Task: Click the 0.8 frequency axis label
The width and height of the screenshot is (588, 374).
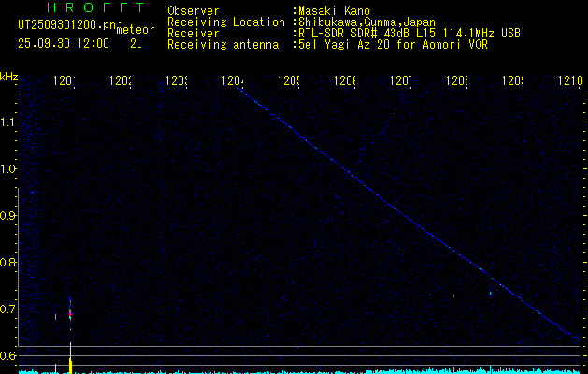Action: pos(7,262)
